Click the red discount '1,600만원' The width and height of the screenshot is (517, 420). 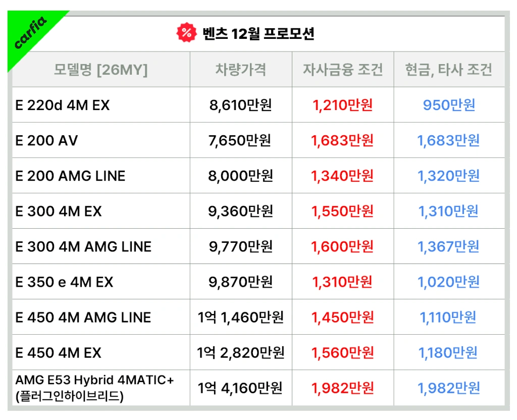pos(343,246)
